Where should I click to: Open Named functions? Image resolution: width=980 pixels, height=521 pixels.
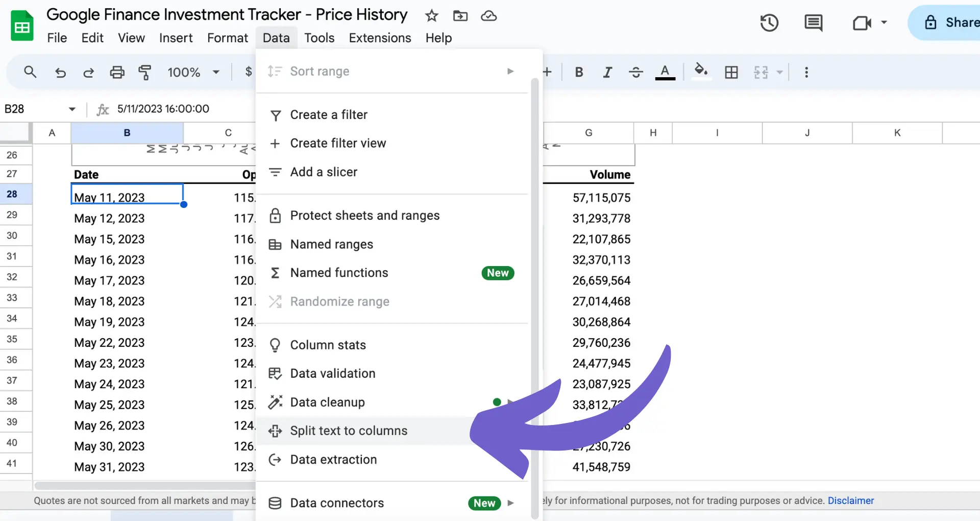coord(392,273)
